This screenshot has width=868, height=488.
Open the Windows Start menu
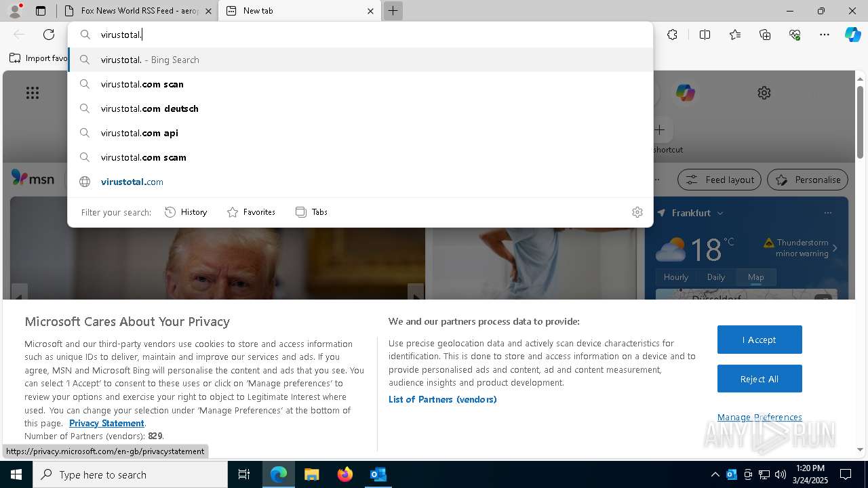16,474
